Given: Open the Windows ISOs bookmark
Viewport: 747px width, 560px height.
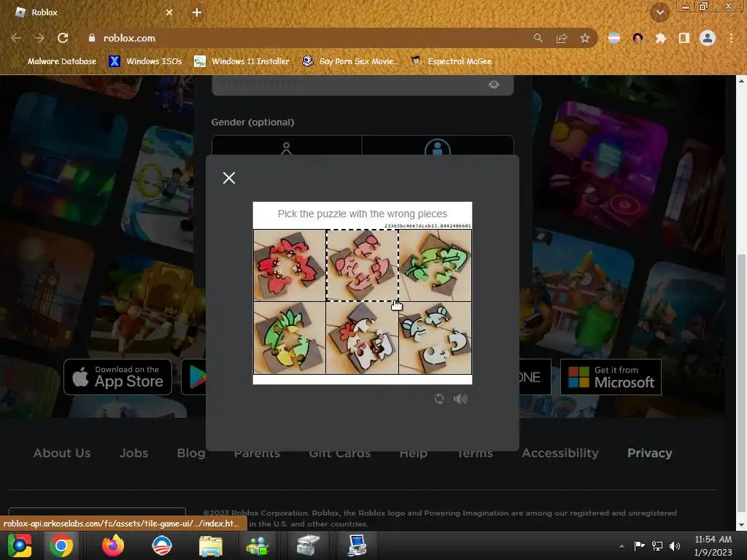Looking at the screenshot, I should [x=145, y=61].
